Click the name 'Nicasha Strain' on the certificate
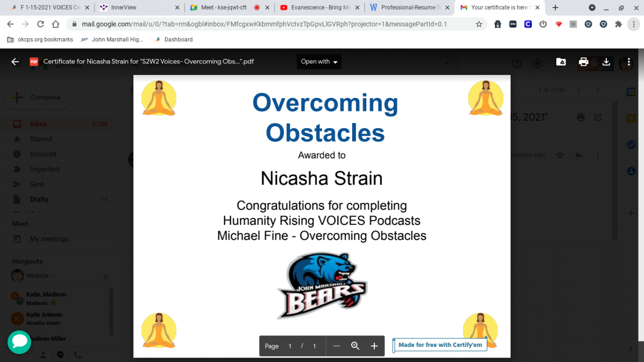This screenshot has width=644, height=362. pyautogui.click(x=321, y=178)
